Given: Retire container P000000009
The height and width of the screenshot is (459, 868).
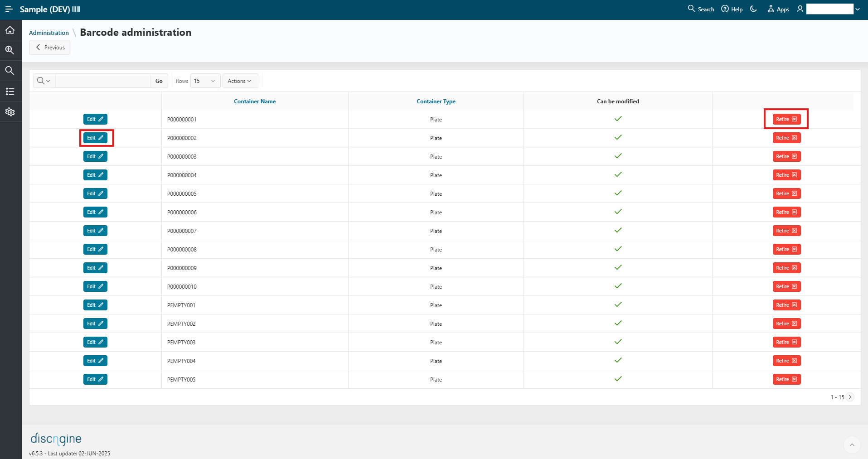Looking at the screenshot, I should 786,268.
